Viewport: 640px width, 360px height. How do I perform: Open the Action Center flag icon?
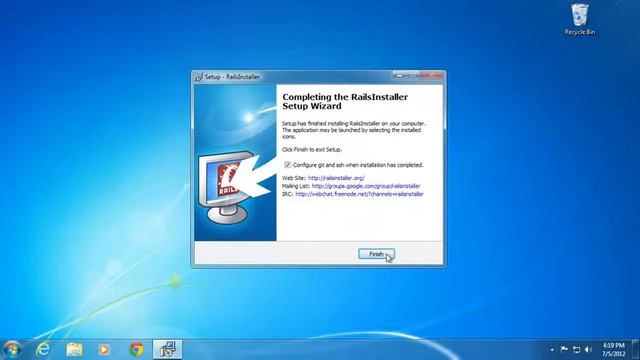click(564, 349)
